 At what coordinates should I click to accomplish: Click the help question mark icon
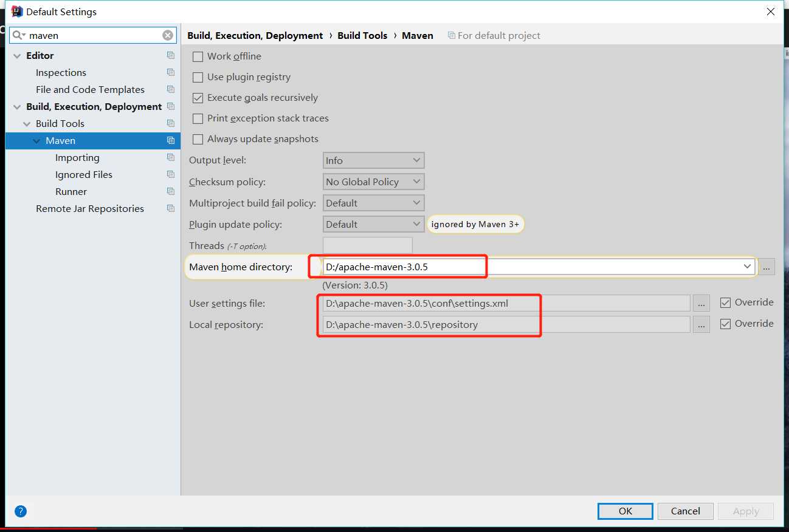21,511
